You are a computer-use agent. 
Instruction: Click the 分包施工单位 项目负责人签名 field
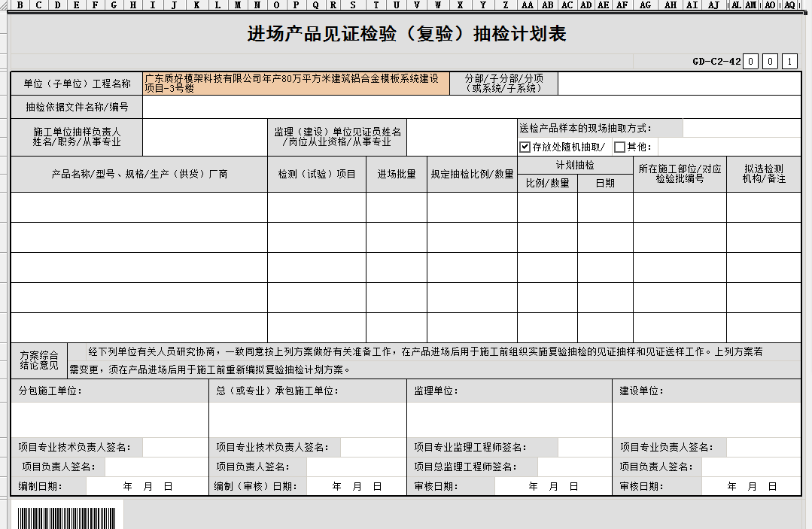click(x=156, y=467)
